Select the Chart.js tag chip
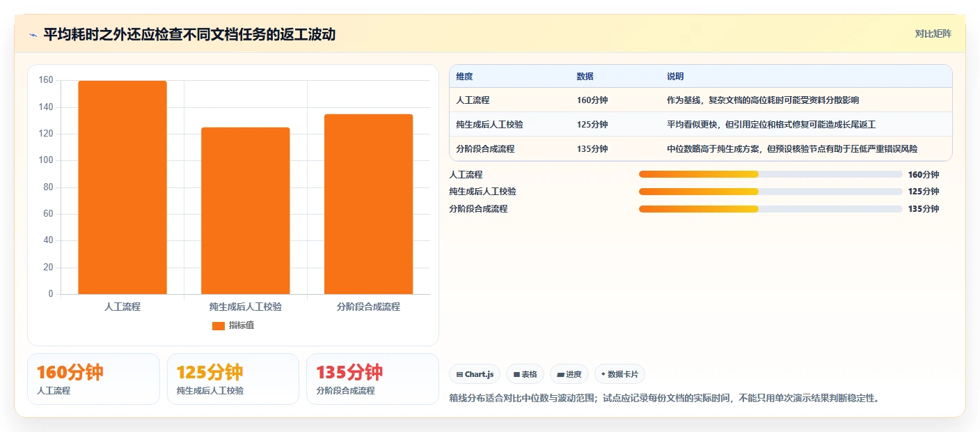The height and width of the screenshot is (432, 980). click(475, 374)
